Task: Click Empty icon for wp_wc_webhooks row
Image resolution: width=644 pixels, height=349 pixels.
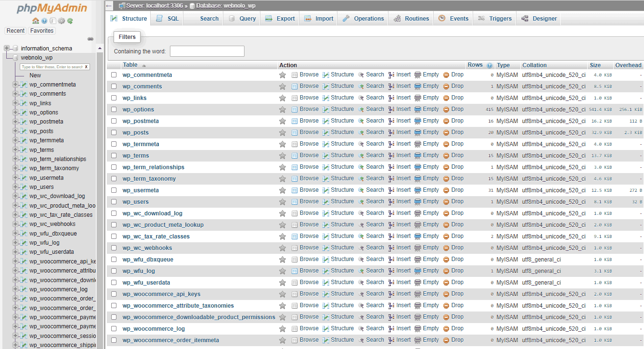Action: pyautogui.click(x=418, y=248)
